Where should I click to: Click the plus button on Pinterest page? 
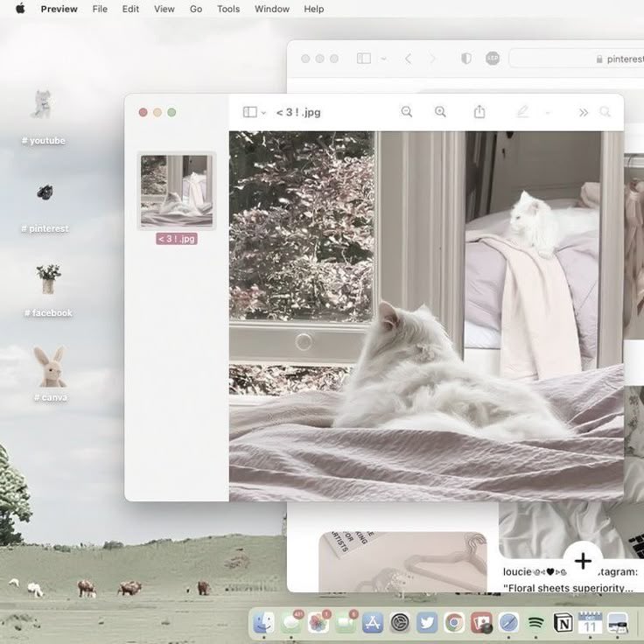[583, 561]
